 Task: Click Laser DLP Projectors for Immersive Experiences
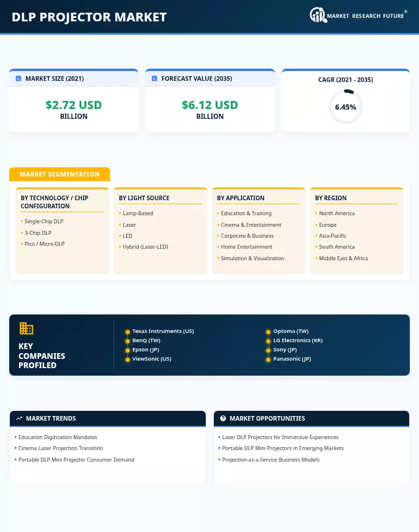click(280, 437)
